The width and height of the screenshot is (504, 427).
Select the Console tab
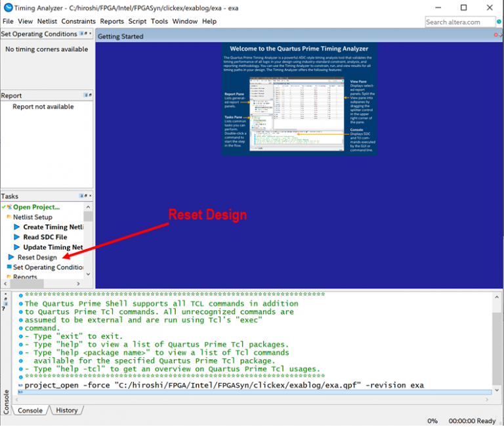click(30, 411)
